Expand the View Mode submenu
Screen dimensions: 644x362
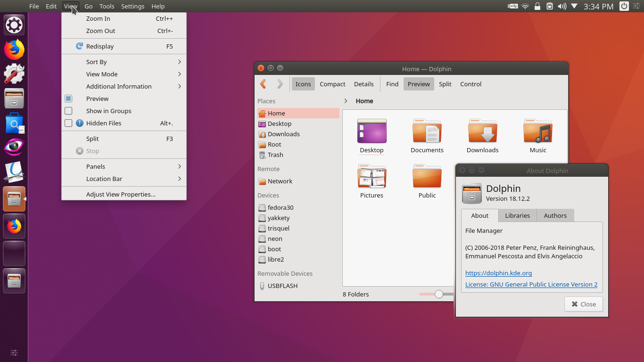[124, 74]
